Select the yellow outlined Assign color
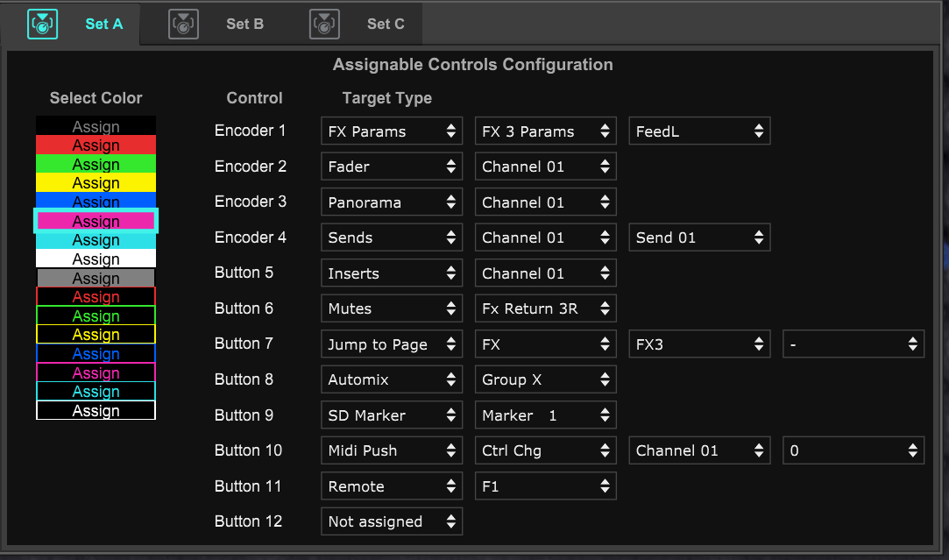 (96, 334)
